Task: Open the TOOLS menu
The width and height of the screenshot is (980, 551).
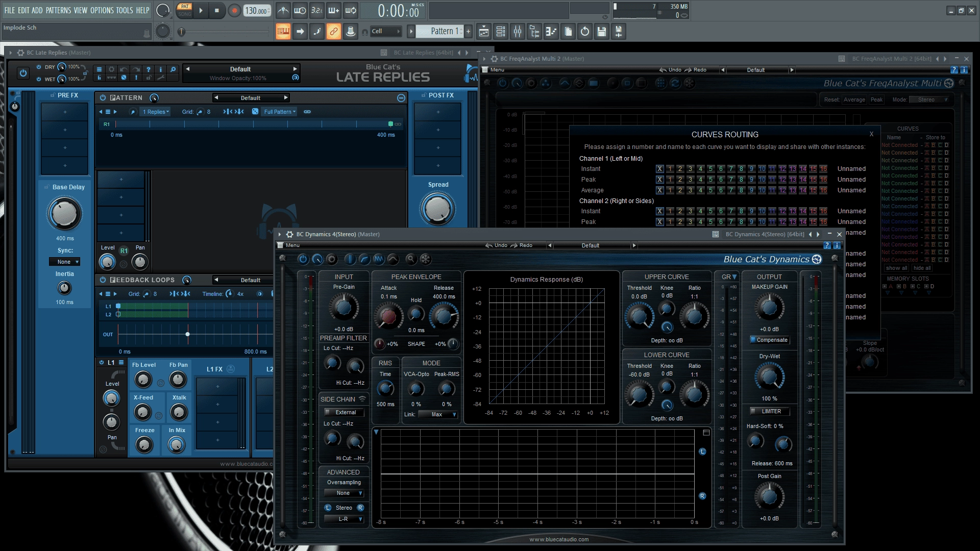Action: tap(125, 10)
